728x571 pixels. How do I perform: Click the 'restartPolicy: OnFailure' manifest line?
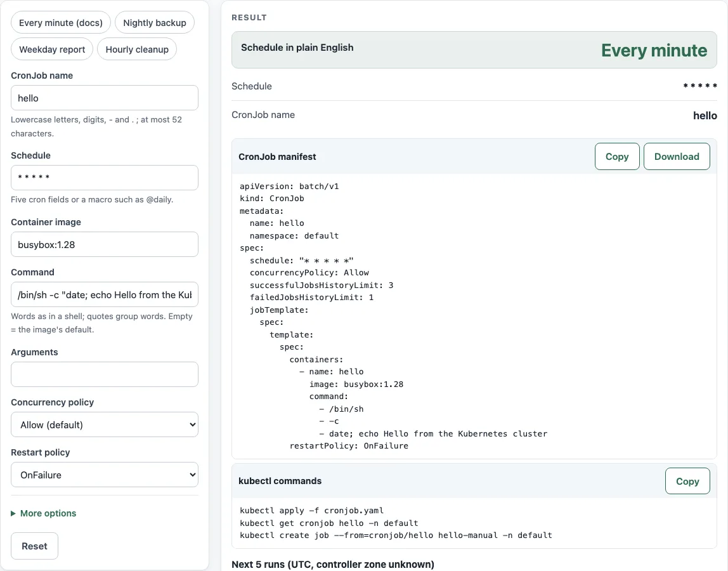pyautogui.click(x=349, y=446)
